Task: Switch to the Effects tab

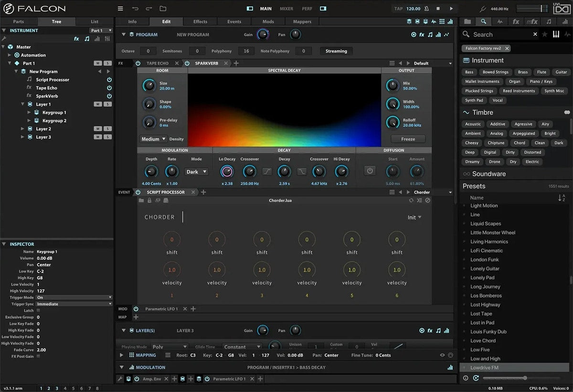Action: tap(200, 21)
